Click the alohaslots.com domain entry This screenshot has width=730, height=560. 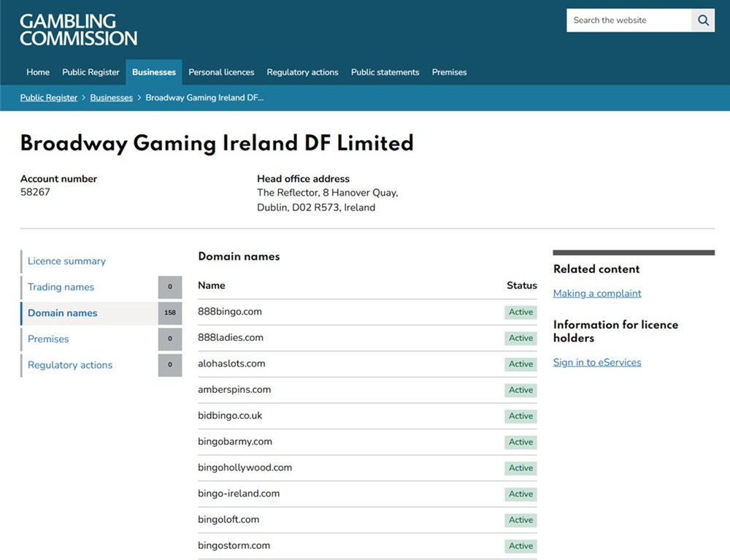[x=231, y=364]
